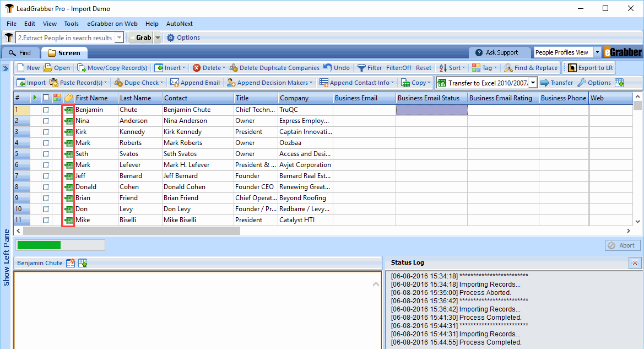Run Delete Duplicate Companies
This screenshot has width=644, height=349.
pyautogui.click(x=274, y=68)
